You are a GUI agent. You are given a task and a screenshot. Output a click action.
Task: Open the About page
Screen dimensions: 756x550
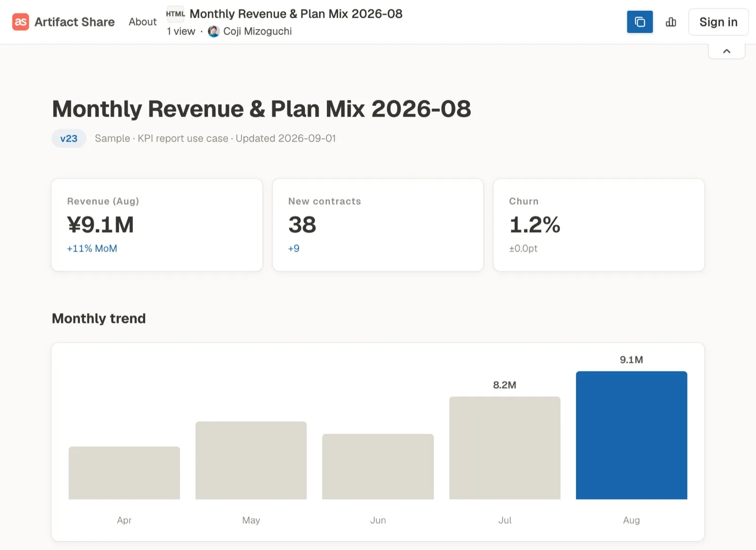click(x=143, y=22)
